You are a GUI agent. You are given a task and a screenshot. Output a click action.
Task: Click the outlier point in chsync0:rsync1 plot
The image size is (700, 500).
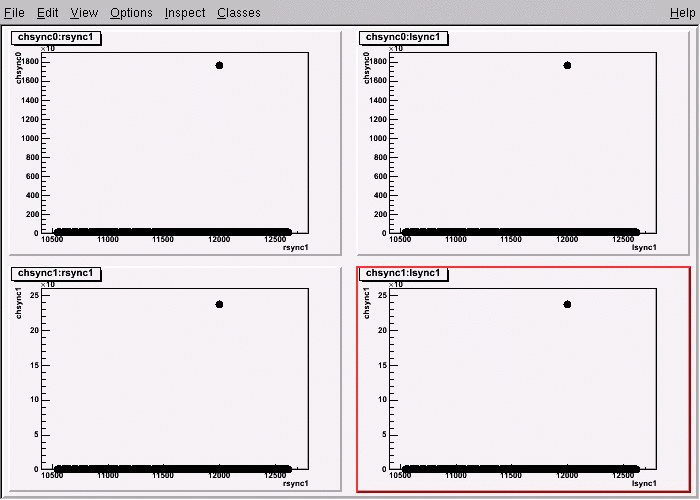pos(219,65)
